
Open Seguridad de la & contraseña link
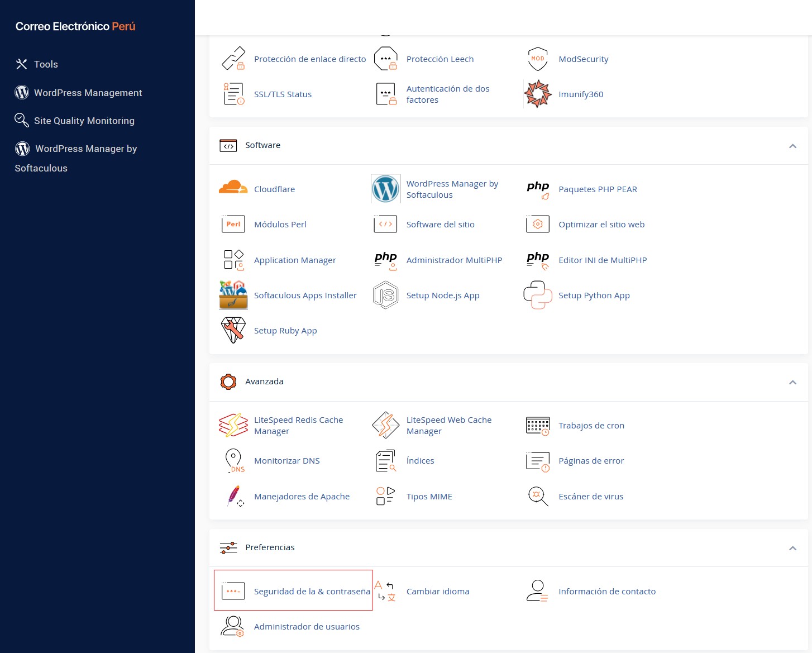click(x=312, y=592)
